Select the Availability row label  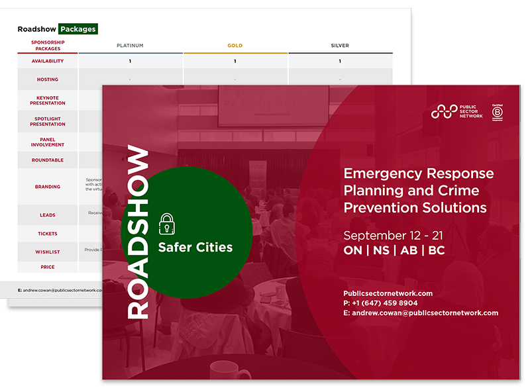click(x=48, y=61)
